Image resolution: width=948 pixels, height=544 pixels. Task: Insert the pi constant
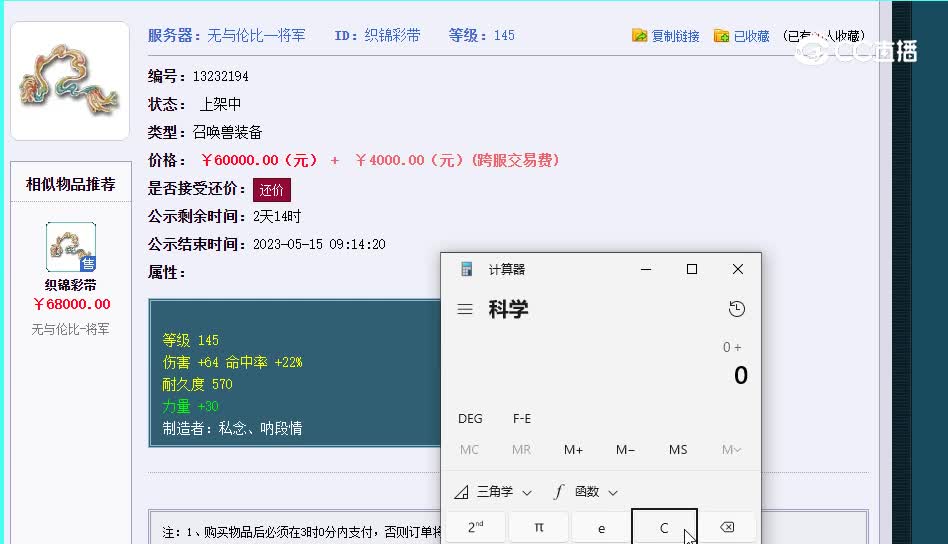pos(538,528)
